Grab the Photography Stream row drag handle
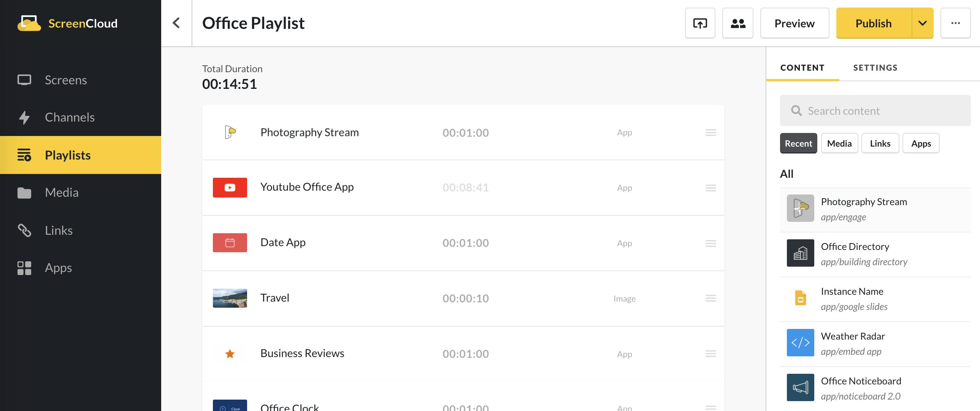 click(x=710, y=133)
